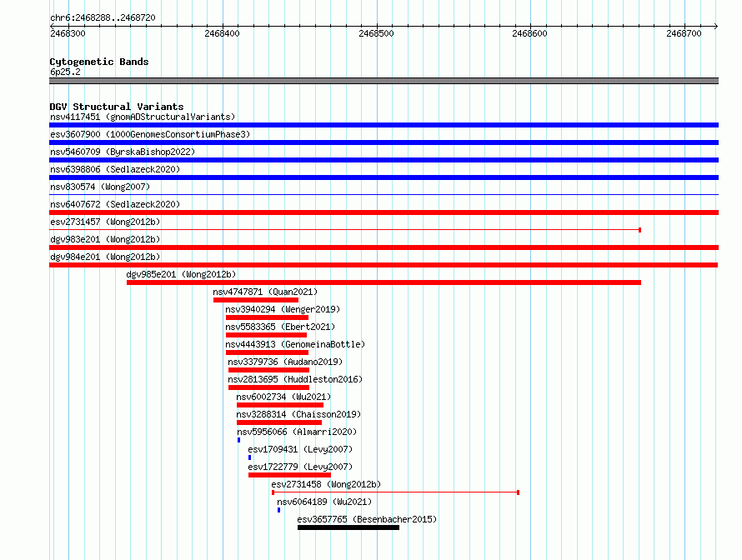Select the nsv6064189 Wu2021 label
This screenshot has height=560, width=742.
(x=324, y=502)
